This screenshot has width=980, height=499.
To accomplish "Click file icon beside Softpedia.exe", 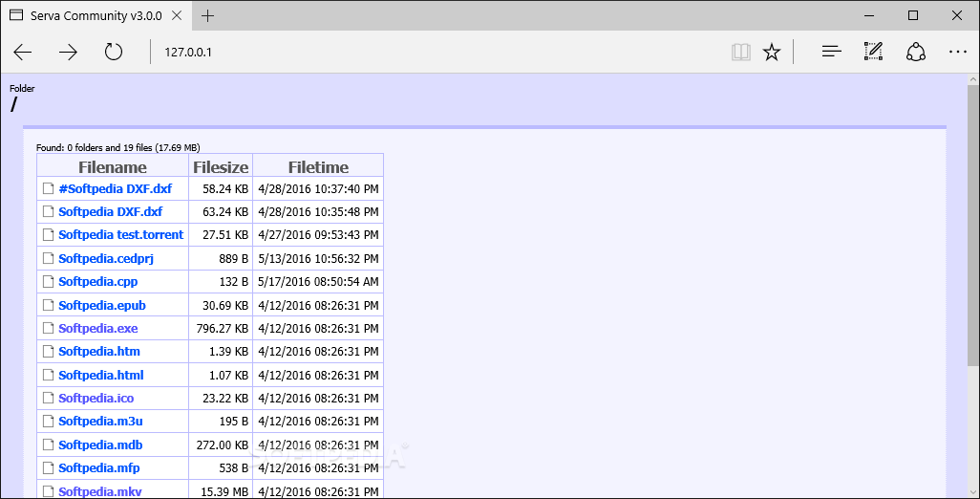I will (48, 328).
